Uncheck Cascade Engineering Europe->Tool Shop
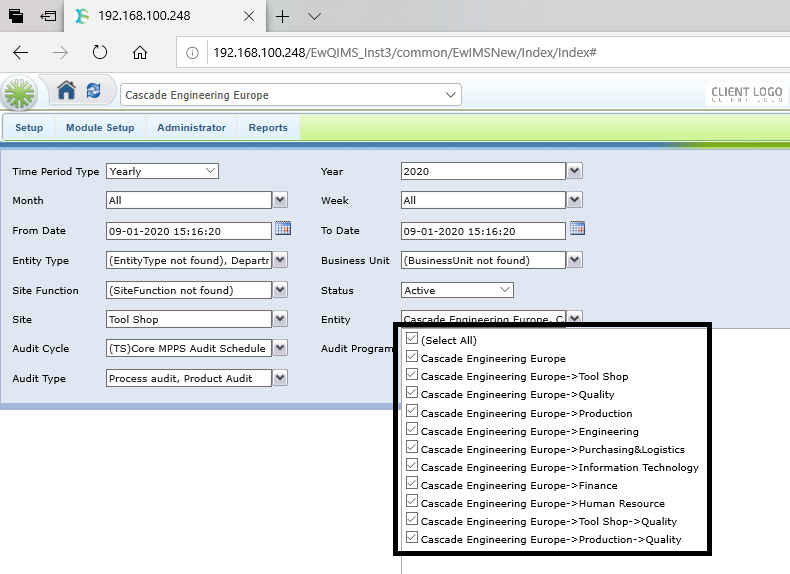 click(412, 374)
